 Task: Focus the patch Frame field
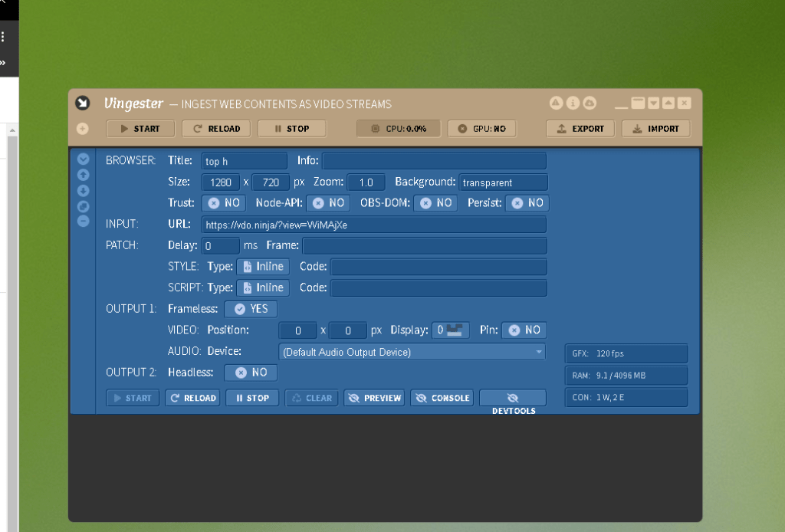pyautogui.click(x=425, y=246)
